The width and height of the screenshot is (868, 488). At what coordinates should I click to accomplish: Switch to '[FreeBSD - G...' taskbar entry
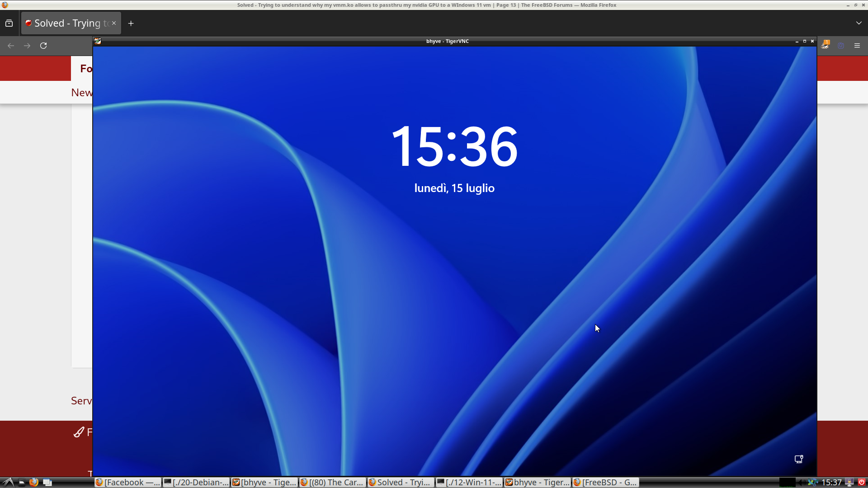pyautogui.click(x=606, y=483)
